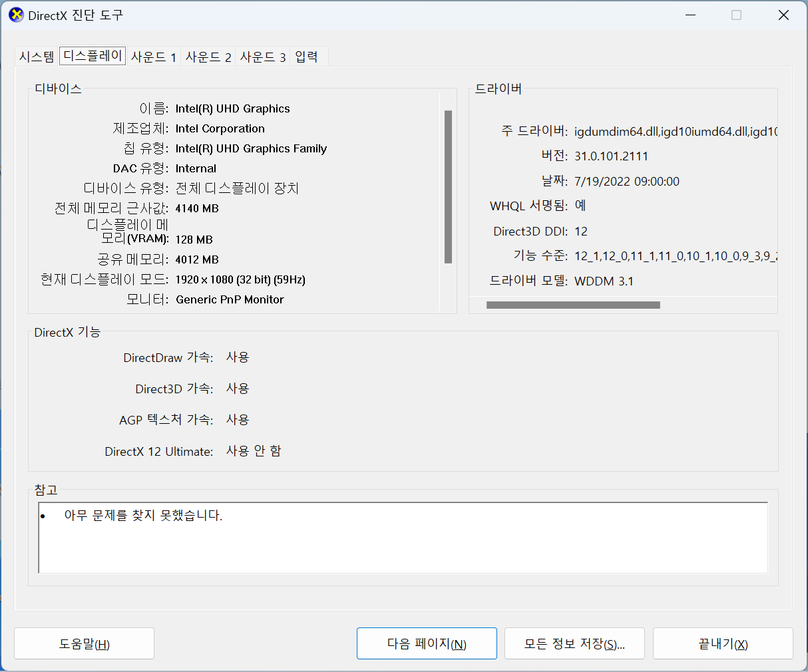Viewport: 808px width, 672px height.
Task: Click the device panel vertical scrollbar
Action: [448, 187]
